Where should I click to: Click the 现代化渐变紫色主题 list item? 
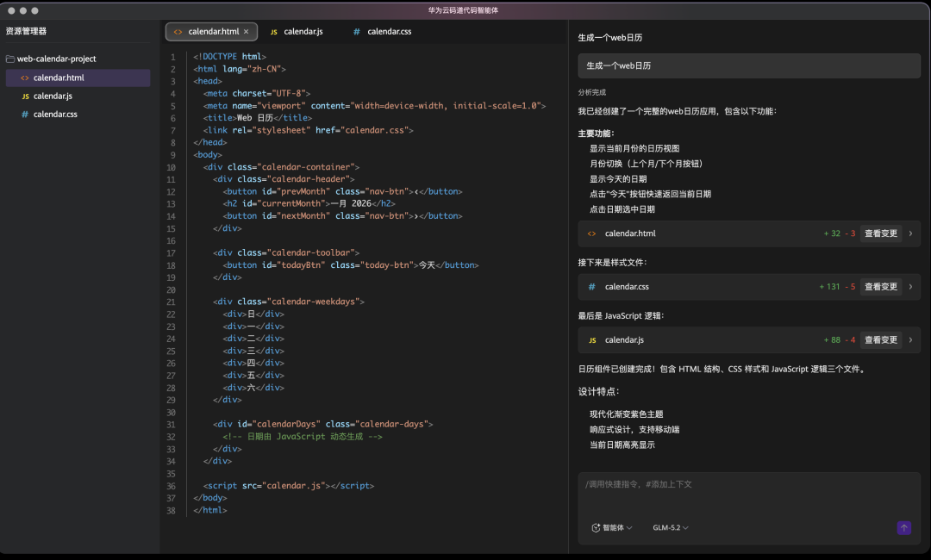(x=627, y=414)
